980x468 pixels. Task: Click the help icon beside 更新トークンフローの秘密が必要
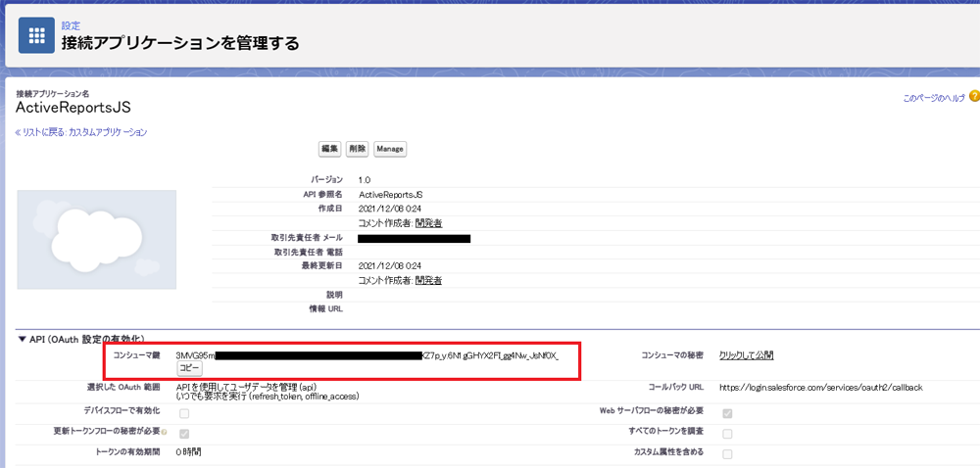(x=165, y=432)
